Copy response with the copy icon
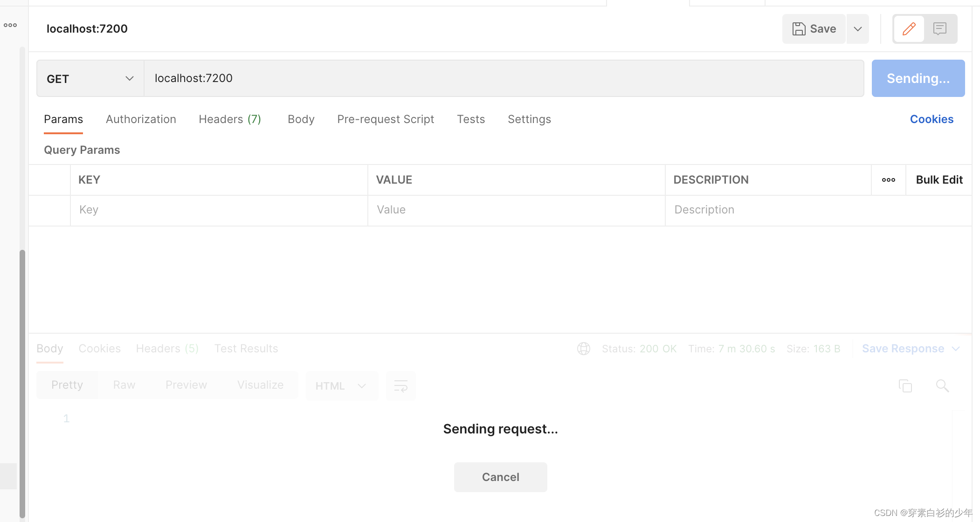980x522 pixels. pyautogui.click(x=905, y=385)
